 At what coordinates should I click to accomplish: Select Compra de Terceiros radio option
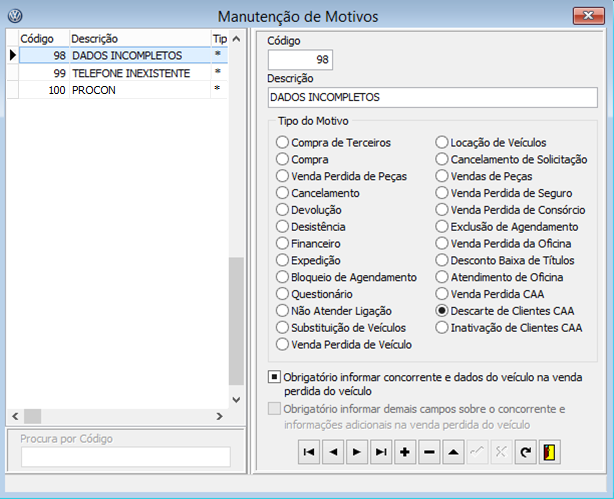(x=333, y=143)
